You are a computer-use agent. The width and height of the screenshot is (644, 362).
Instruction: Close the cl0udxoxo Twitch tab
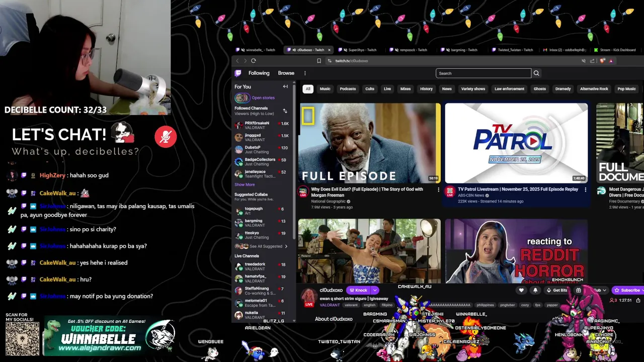pyautogui.click(x=329, y=50)
